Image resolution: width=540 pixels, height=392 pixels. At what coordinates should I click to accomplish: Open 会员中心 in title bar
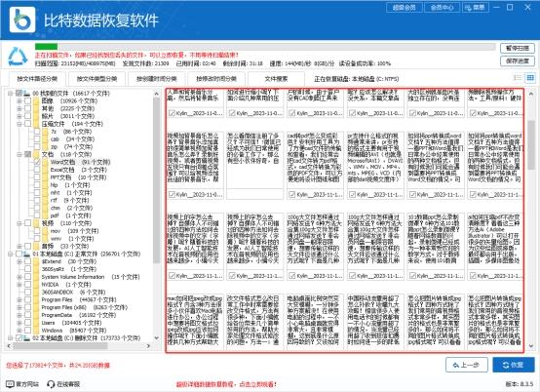click(x=443, y=7)
